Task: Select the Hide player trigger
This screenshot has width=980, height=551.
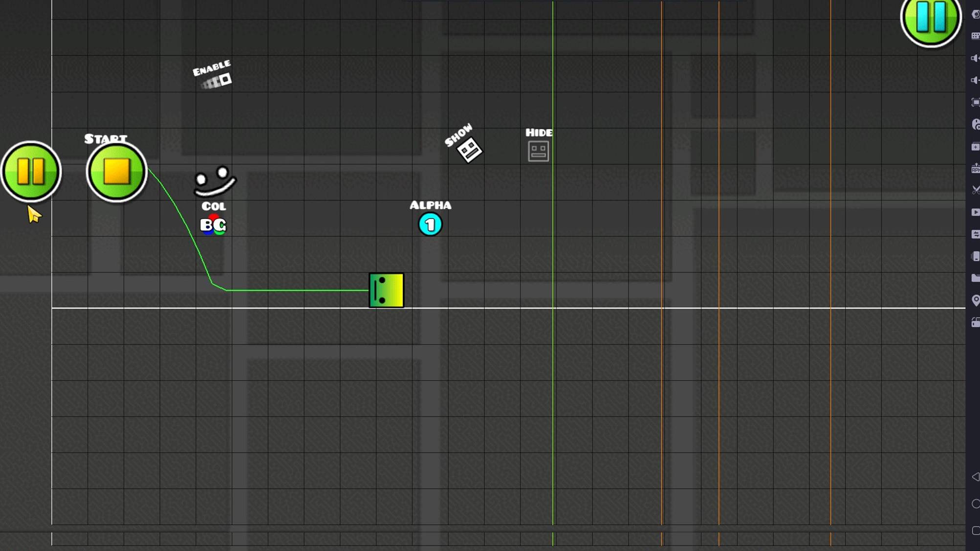Action: (x=539, y=145)
